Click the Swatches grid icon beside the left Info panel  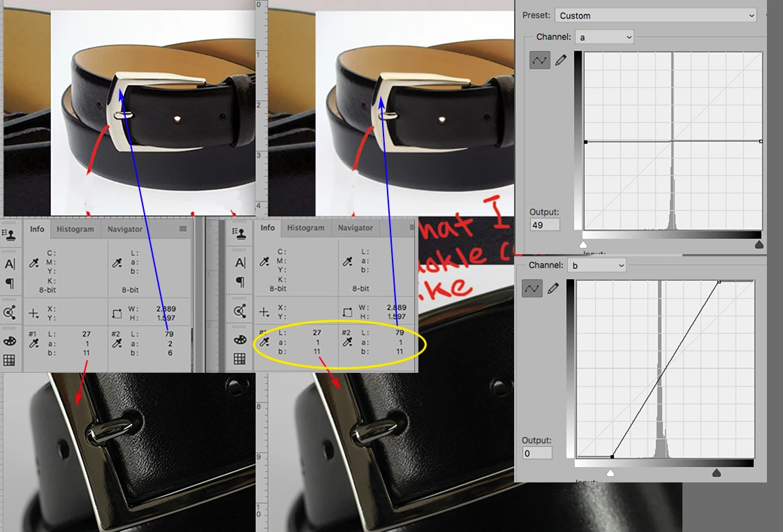9,360
